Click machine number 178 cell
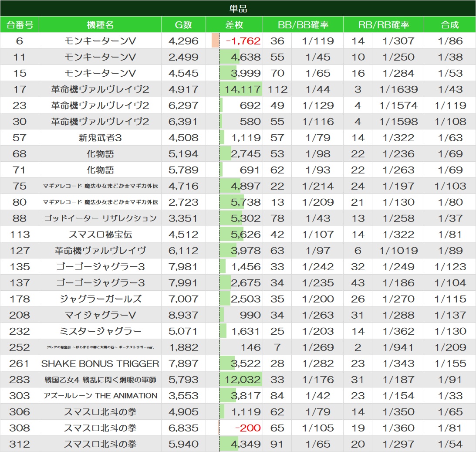 tap(20, 299)
